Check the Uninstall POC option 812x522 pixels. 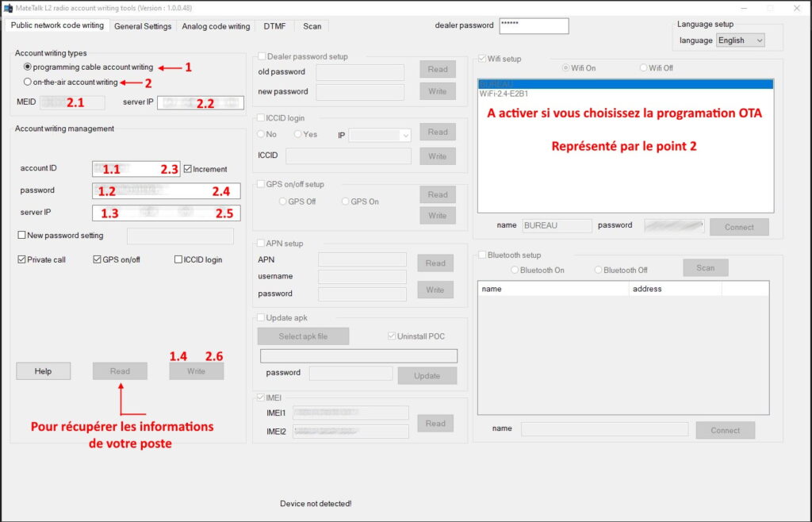pos(391,336)
